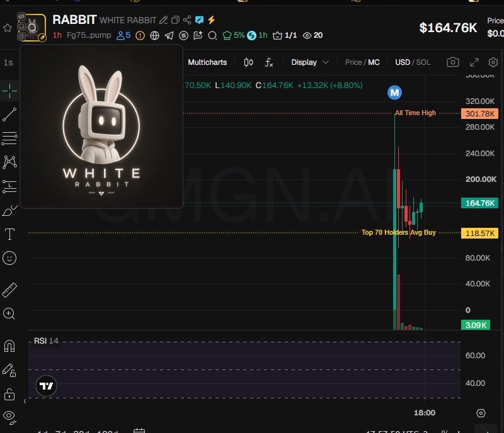Viewport: 504px width, 433px height.
Task: Select the long position forecasting tool
Action: point(9,186)
